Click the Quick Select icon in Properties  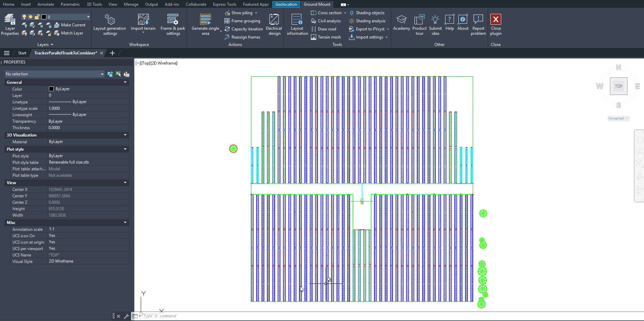[127, 74]
